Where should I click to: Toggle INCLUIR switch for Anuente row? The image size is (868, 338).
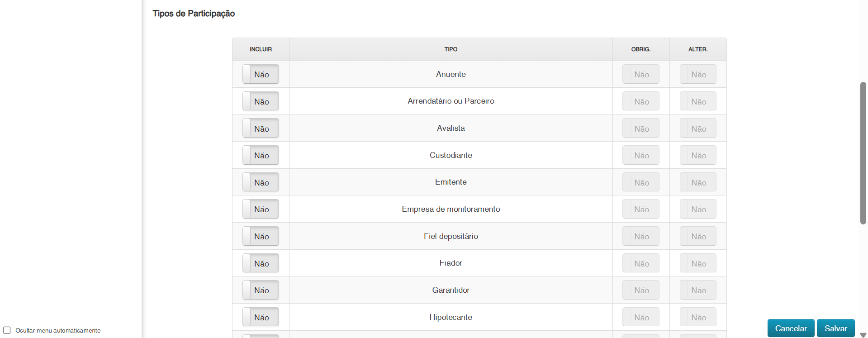[261, 74]
